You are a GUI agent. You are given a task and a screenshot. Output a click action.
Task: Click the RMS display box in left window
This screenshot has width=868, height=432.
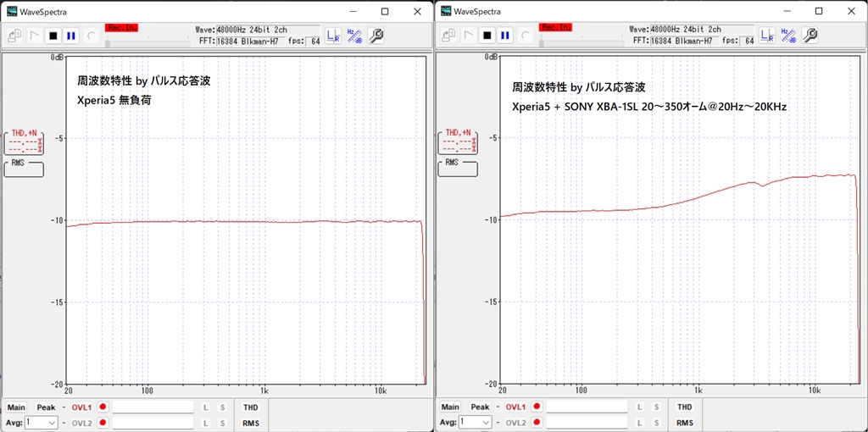click(23, 169)
